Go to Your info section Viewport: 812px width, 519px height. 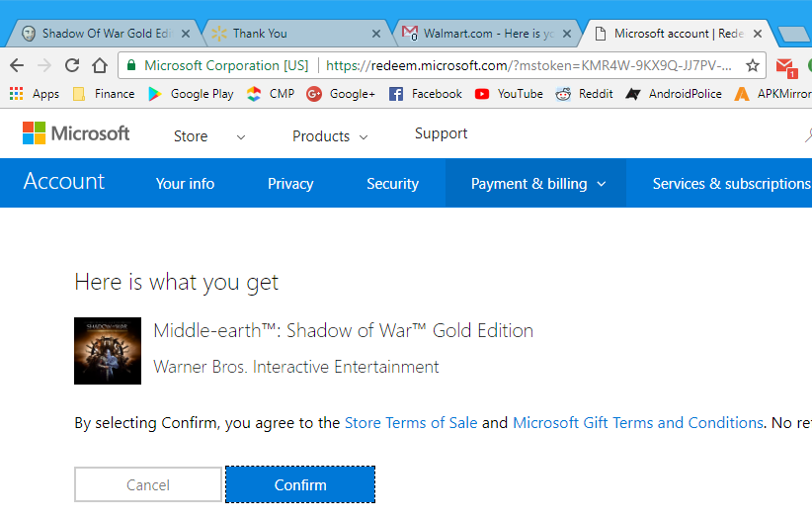(185, 184)
